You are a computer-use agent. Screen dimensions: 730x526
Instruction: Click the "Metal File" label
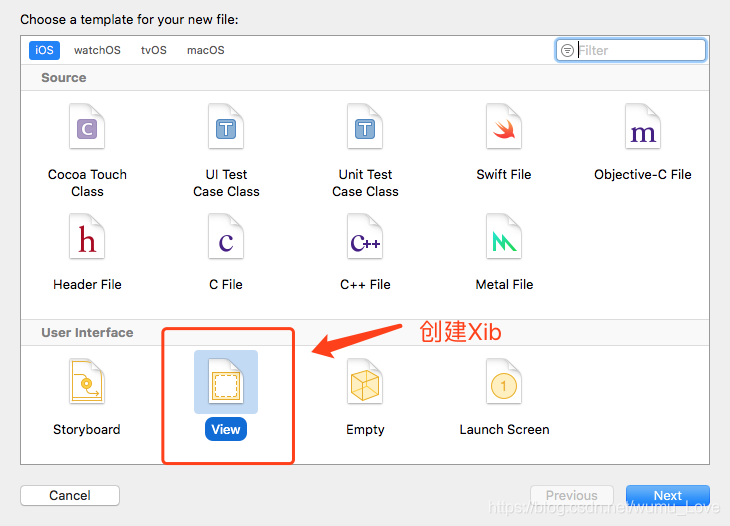pos(504,284)
